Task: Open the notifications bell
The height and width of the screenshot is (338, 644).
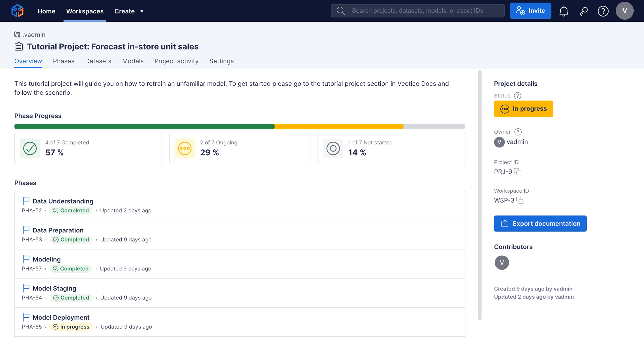Action: click(x=563, y=11)
